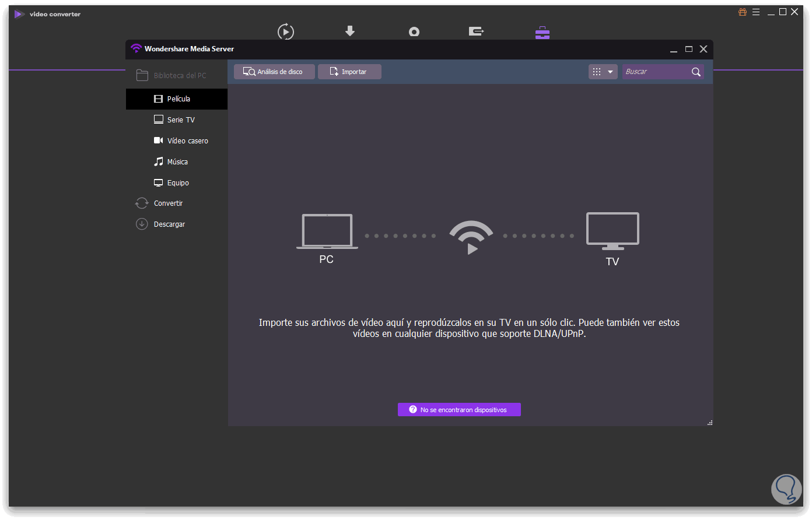Click the PC laptop illustration
The width and height of the screenshot is (812, 520).
327,231
